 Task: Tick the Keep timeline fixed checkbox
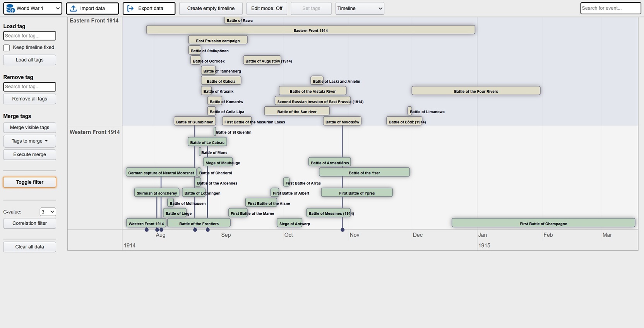[x=7, y=48]
